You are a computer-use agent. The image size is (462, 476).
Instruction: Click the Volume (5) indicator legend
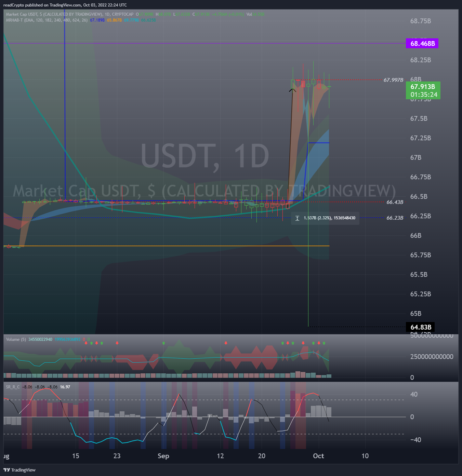(16, 339)
